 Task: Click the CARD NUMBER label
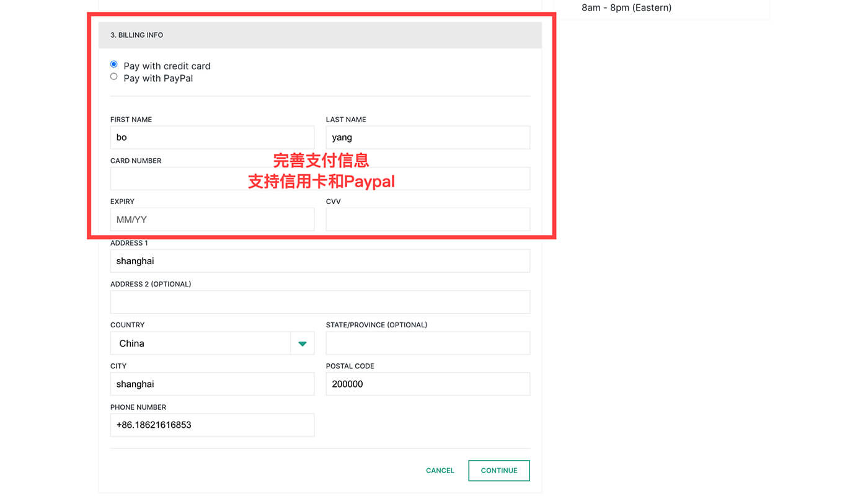coord(136,161)
